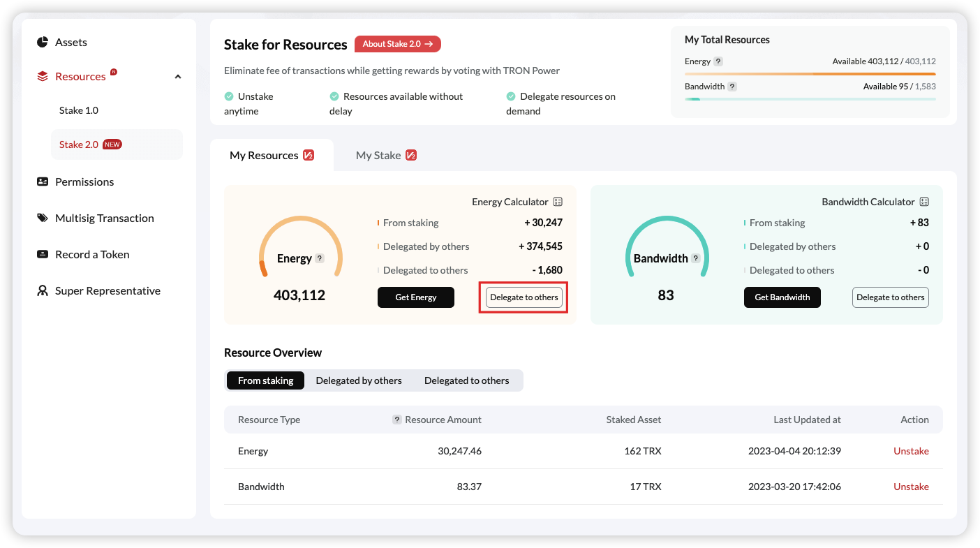980x548 pixels.
Task: Click the Permissions ID card icon
Action: pyautogui.click(x=43, y=182)
